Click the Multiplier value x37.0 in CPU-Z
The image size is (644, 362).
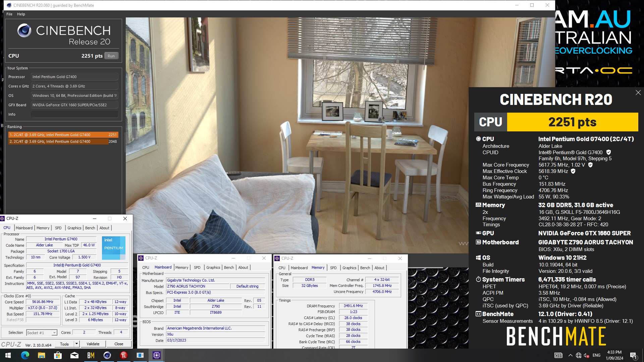pyautogui.click(x=43, y=308)
